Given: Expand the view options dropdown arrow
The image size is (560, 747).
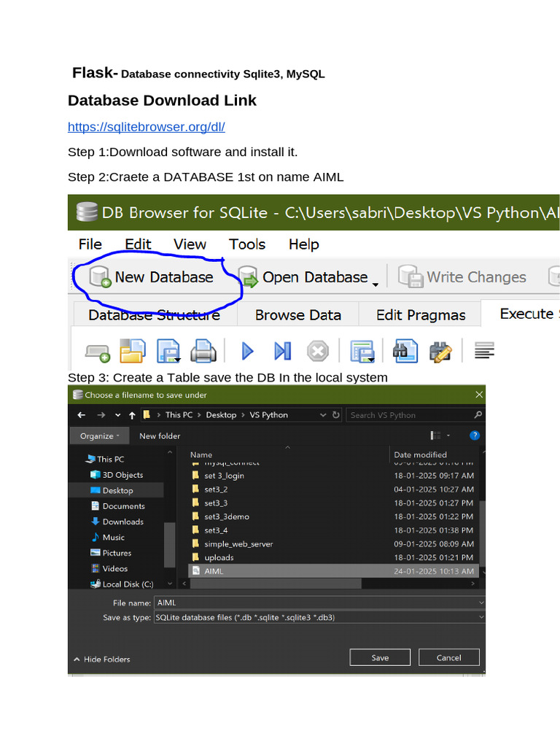Looking at the screenshot, I should (x=448, y=436).
